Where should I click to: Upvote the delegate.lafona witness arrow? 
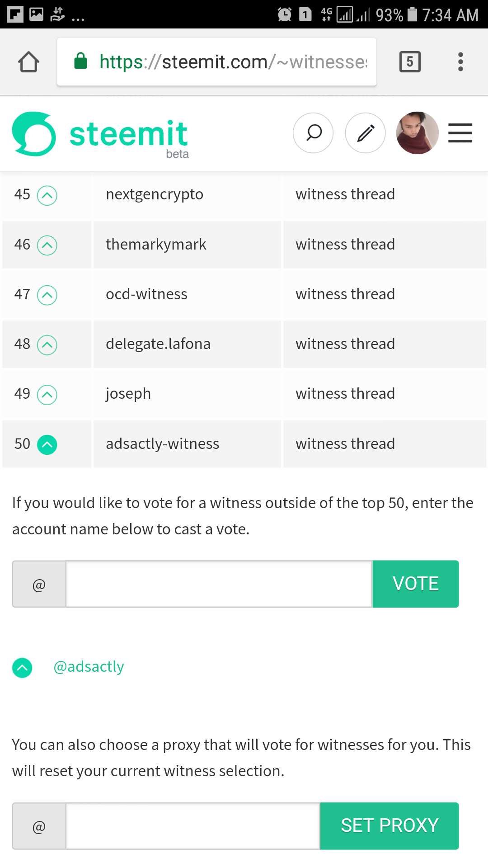(47, 345)
